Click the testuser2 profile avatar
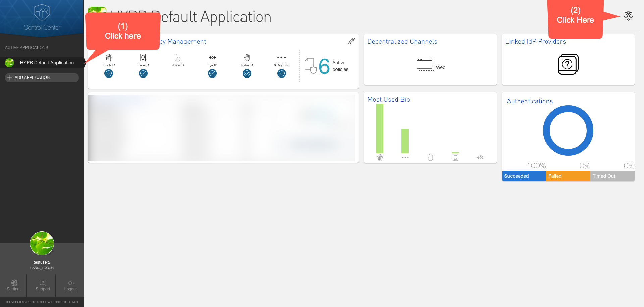644x307 pixels. point(42,243)
